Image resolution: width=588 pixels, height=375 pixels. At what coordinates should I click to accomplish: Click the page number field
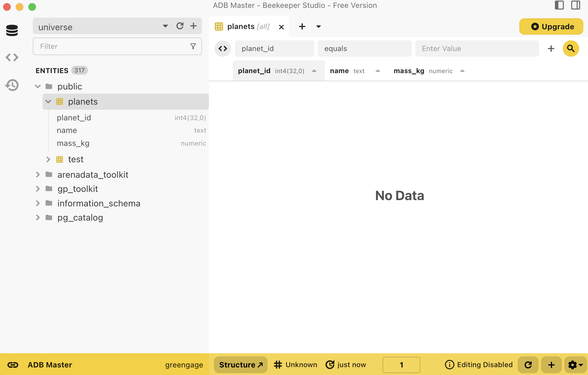[x=401, y=365]
